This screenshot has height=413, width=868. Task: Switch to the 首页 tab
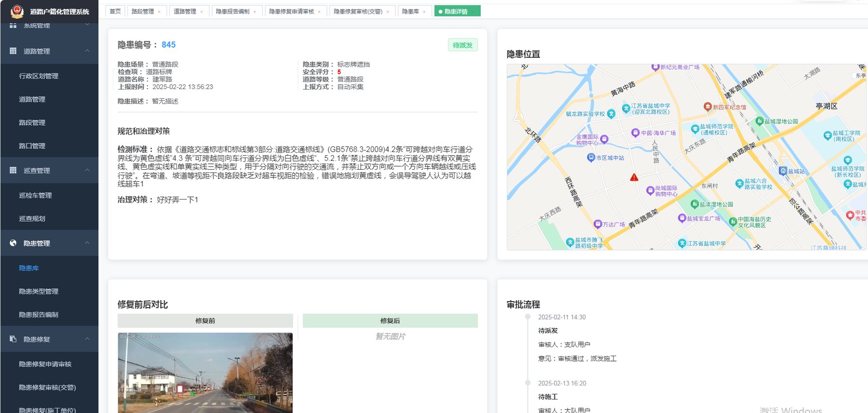(x=115, y=11)
